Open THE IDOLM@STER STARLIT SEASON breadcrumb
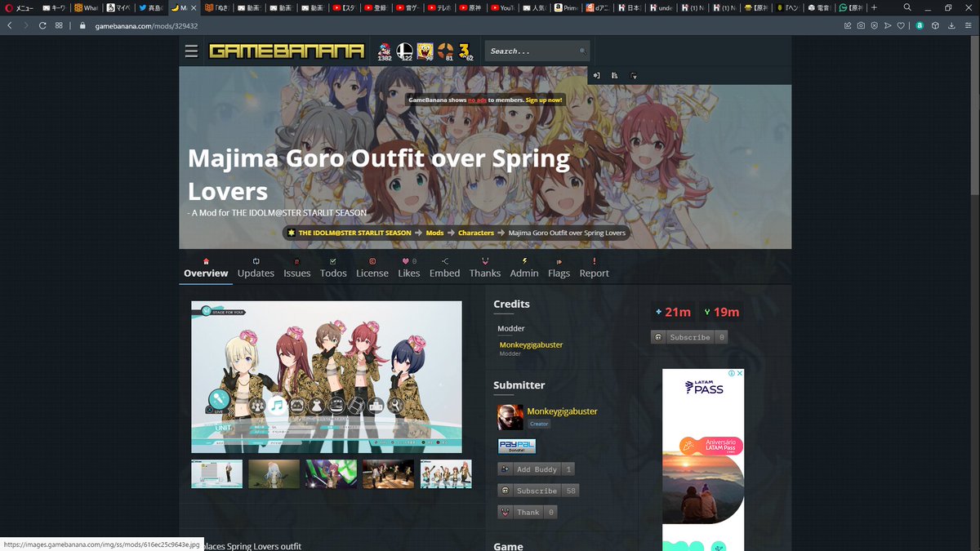This screenshot has width=980, height=551. pyautogui.click(x=354, y=233)
